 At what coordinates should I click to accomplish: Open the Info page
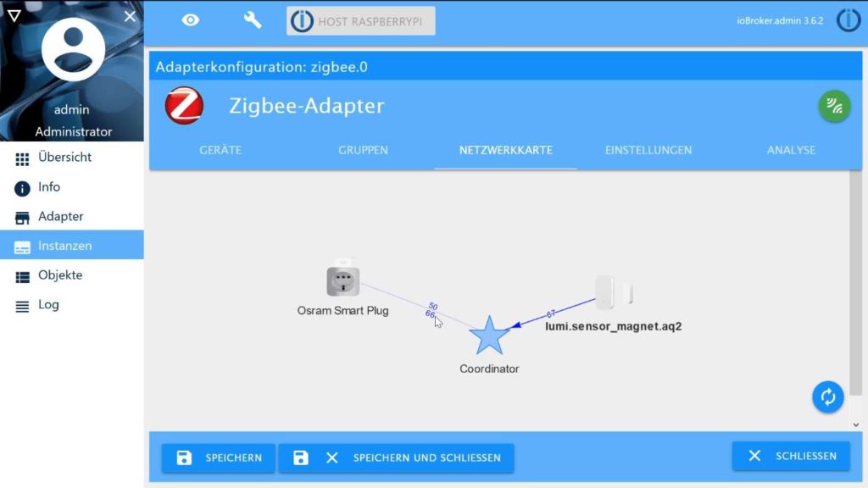click(x=72, y=187)
